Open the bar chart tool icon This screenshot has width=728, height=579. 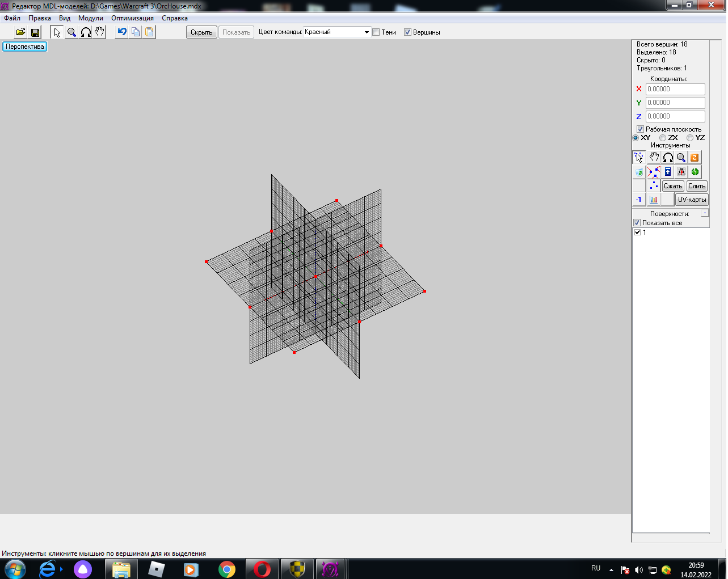pos(654,200)
